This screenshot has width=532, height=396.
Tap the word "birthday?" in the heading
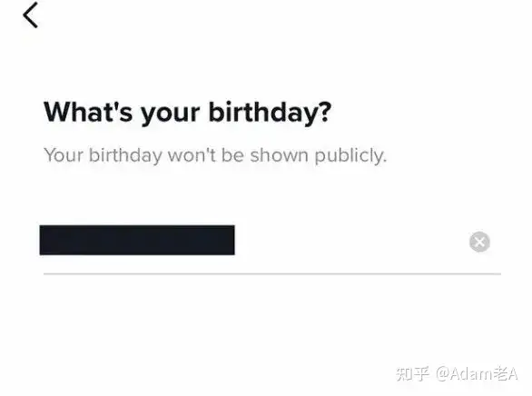tap(270, 113)
